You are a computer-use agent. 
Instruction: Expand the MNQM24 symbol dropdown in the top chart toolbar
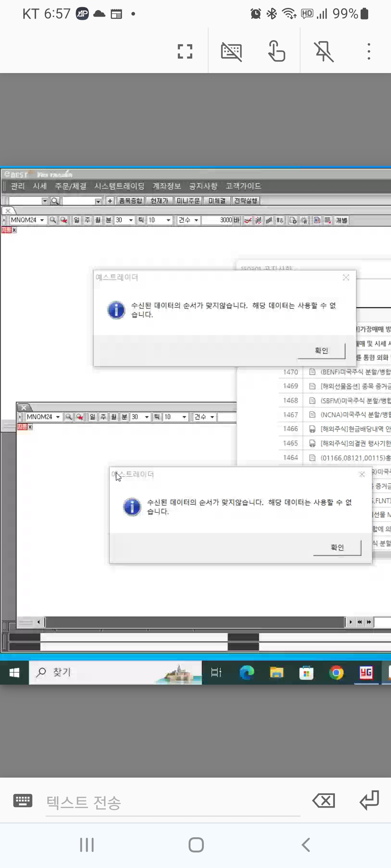[x=42, y=220]
